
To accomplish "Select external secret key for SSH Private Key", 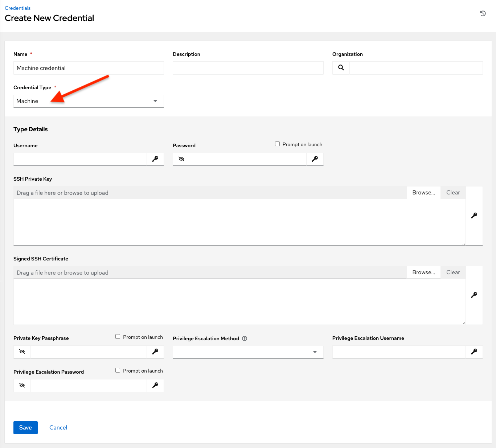I will pos(474,215).
